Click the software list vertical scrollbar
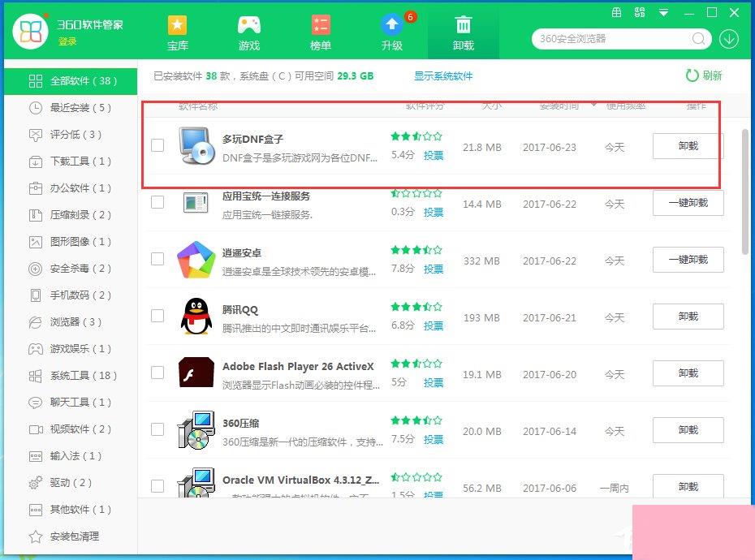The width and height of the screenshot is (755, 560). pos(745,192)
